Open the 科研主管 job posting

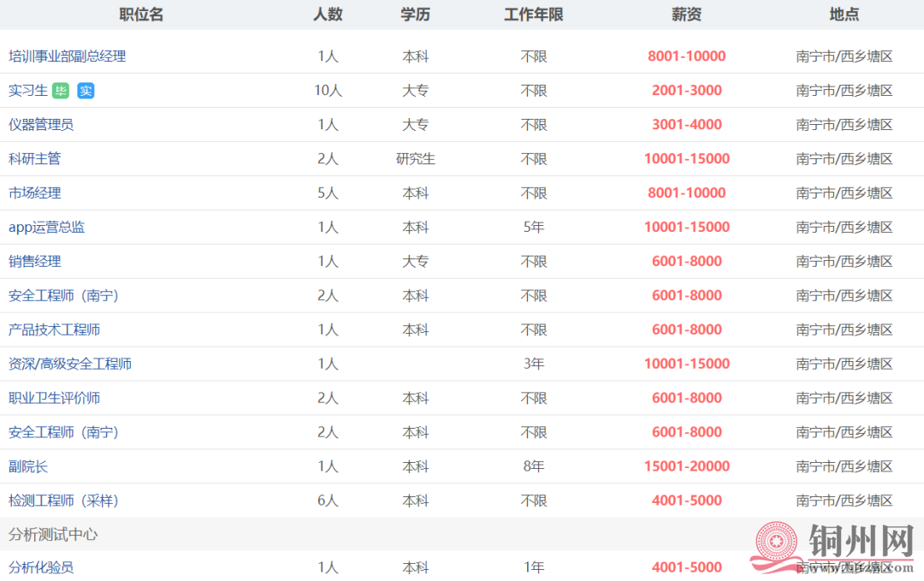click(34, 159)
